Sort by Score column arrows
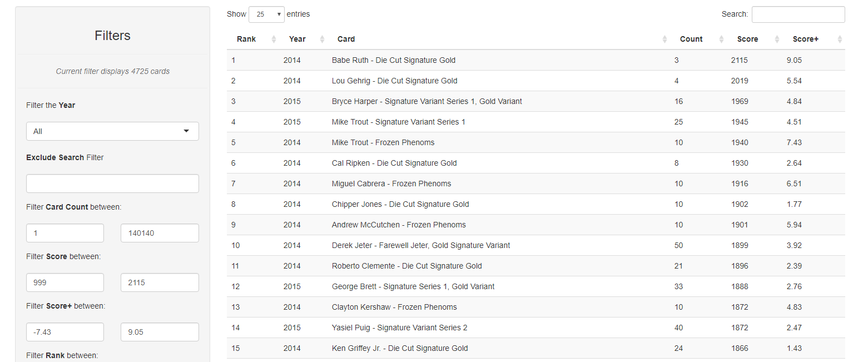Viewport: 868px width, 362px height. pyautogui.click(x=777, y=39)
